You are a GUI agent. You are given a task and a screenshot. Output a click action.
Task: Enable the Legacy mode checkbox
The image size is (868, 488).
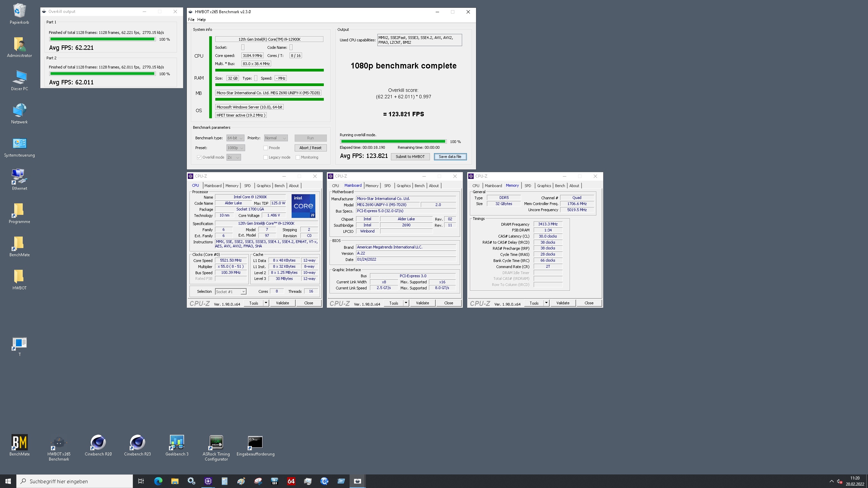pyautogui.click(x=265, y=157)
